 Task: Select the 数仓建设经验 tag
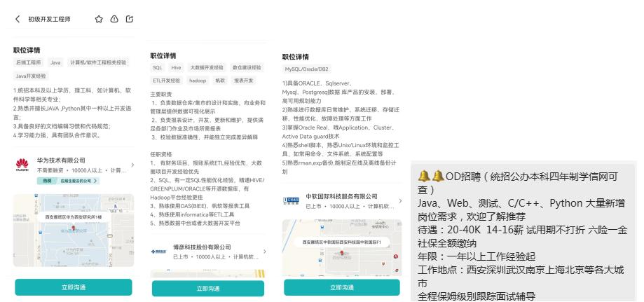pos(247,68)
